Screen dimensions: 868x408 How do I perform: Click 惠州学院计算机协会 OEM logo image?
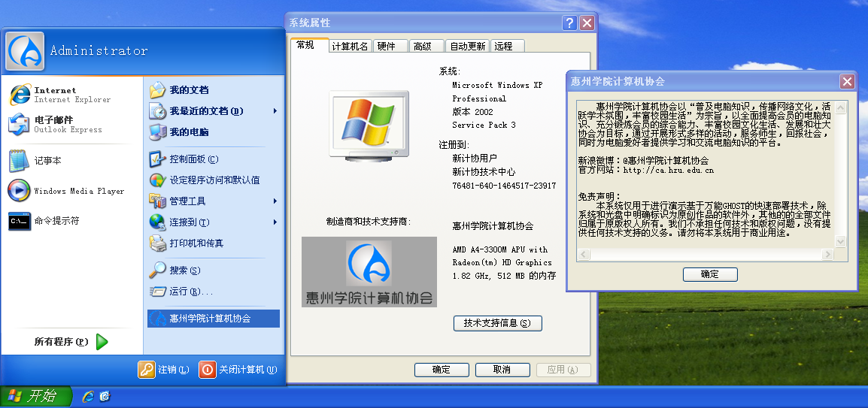coord(369,272)
